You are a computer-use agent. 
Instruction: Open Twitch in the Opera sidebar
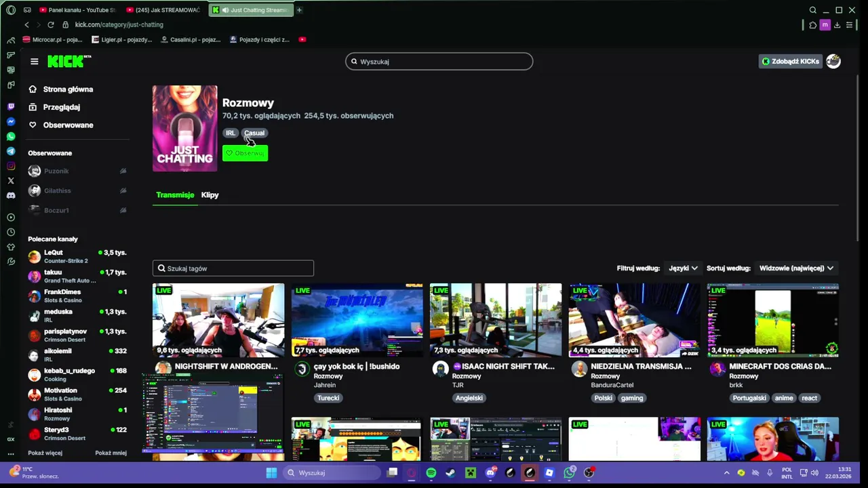(x=11, y=106)
